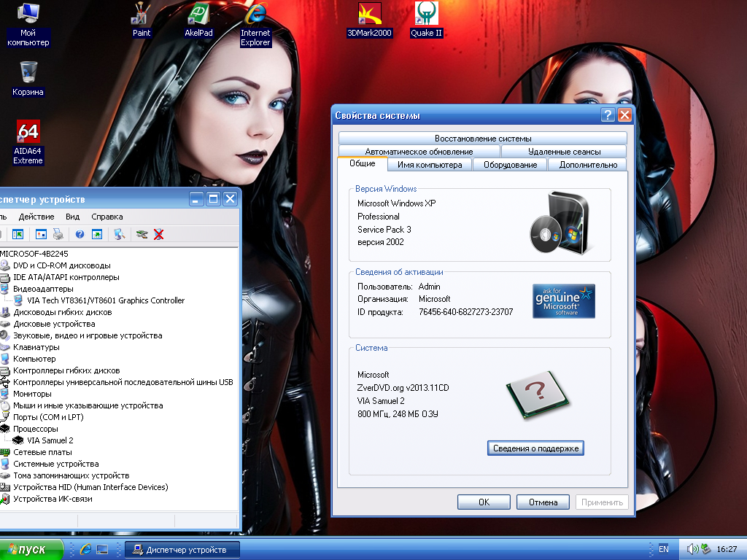Select the Видеоадаптеры category
This screenshot has width=747, height=560.
(43, 289)
